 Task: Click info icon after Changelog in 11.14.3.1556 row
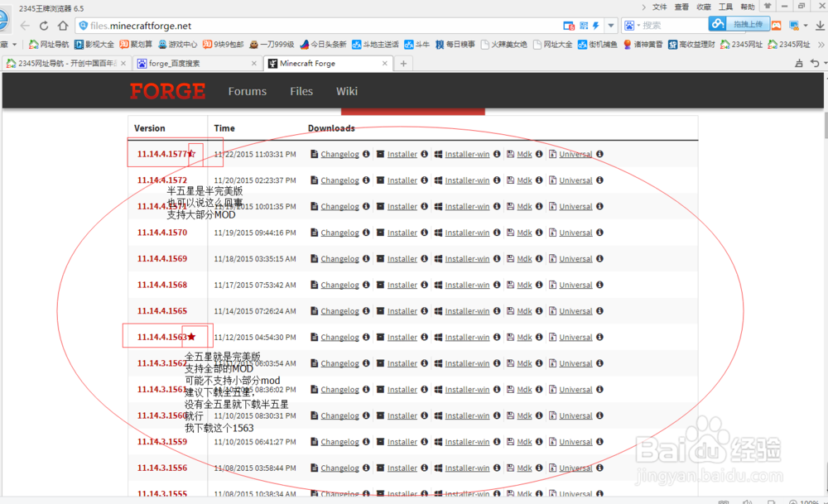(366, 468)
